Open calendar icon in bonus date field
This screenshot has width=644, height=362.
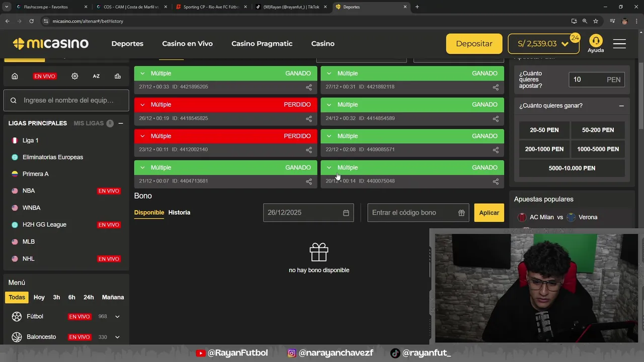tap(346, 213)
